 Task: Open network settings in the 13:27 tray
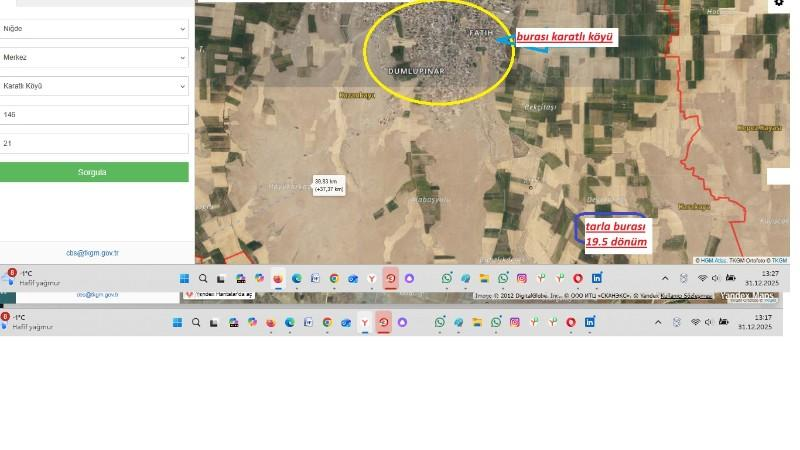point(703,278)
